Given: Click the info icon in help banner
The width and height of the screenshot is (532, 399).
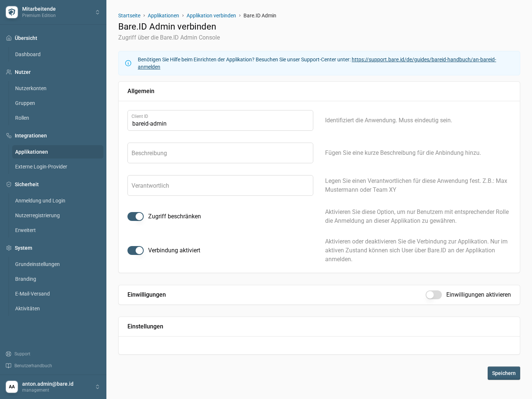Looking at the screenshot, I should click(128, 63).
